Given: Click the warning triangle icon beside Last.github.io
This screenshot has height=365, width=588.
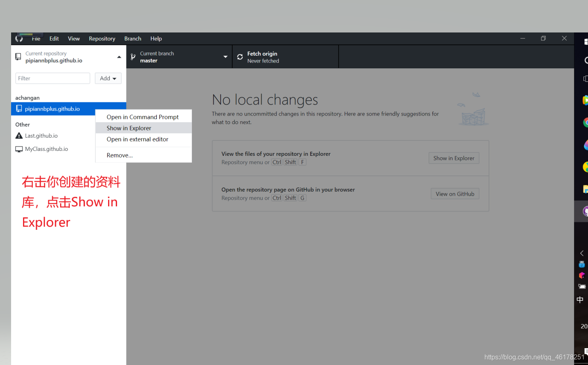Looking at the screenshot, I should pos(19,136).
